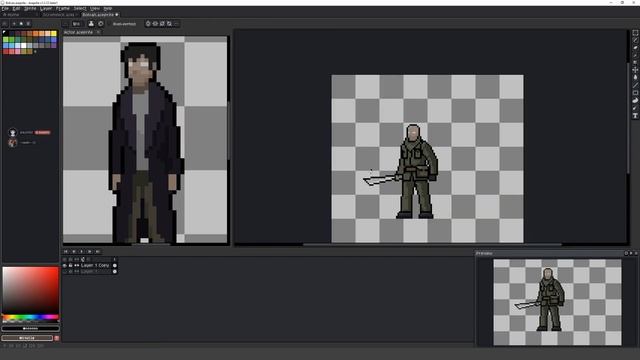This screenshot has height=360, width=640.
Task: Go to first frame in timeline
Action: [66, 251]
